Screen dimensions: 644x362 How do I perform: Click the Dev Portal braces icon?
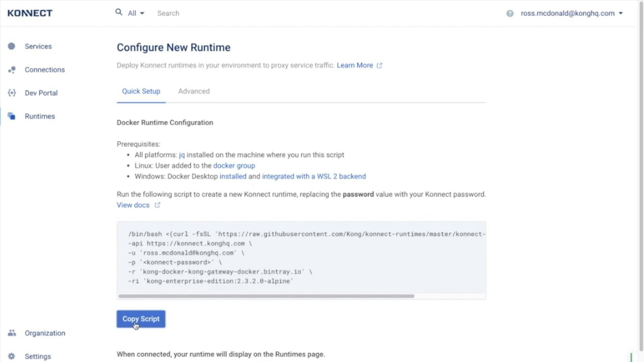(x=12, y=93)
